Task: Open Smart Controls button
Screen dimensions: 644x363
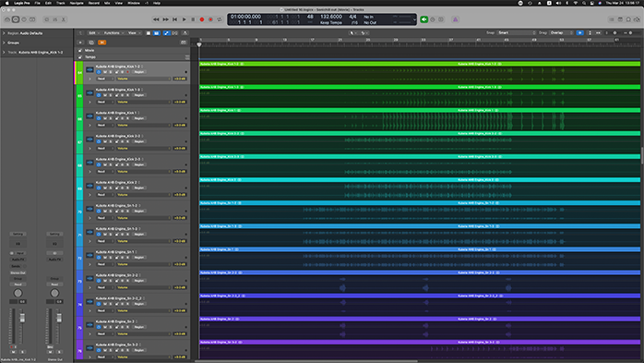Action: click(46, 19)
